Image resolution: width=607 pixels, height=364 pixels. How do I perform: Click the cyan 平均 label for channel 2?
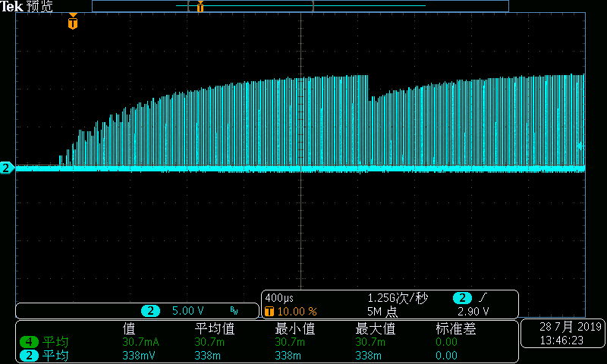click(x=55, y=356)
